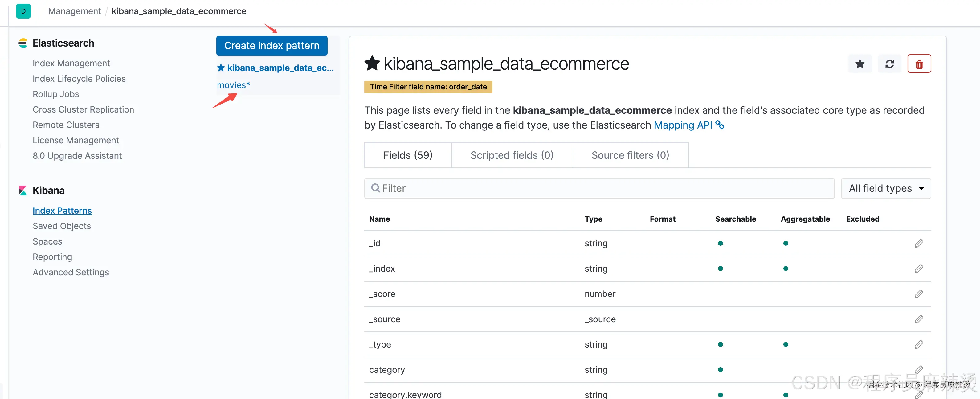The height and width of the screenshot is (399, 980).
Task: Edit the _index field pencil icon
Action: point(918,269)
